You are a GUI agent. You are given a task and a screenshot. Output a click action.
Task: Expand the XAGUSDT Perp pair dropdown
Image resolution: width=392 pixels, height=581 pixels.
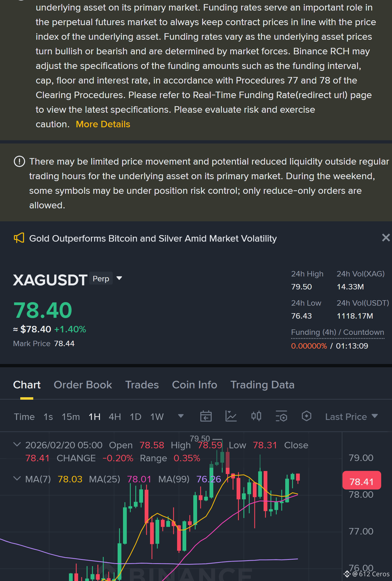click(119, 278)
